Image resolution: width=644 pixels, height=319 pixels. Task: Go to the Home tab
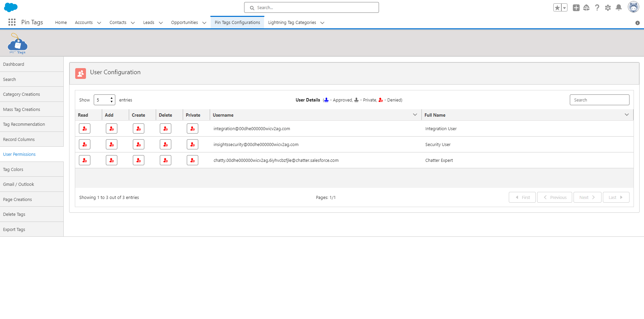pyautogui.click(x=61, y=23)
